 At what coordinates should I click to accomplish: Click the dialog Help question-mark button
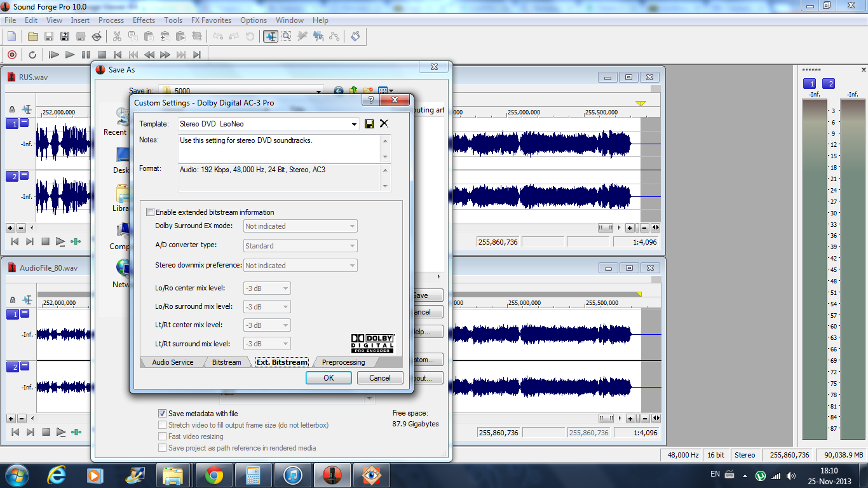point(371,100)
